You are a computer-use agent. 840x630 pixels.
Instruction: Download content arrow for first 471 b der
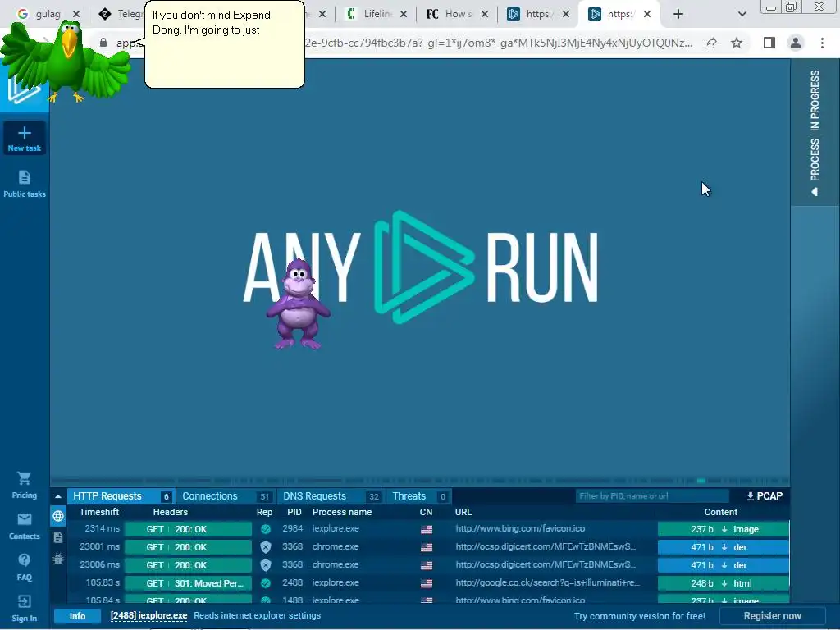pyautogui.click(x=724, y=547)
